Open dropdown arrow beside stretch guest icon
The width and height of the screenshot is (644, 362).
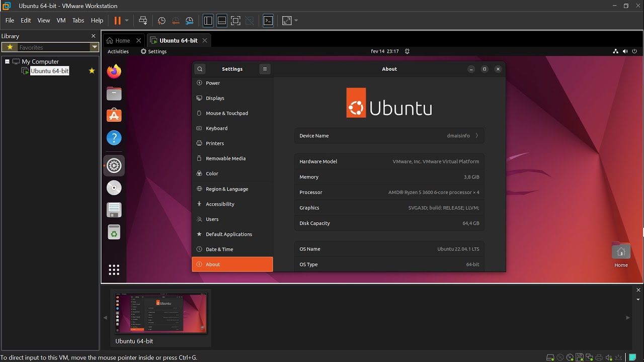point(296,21)
